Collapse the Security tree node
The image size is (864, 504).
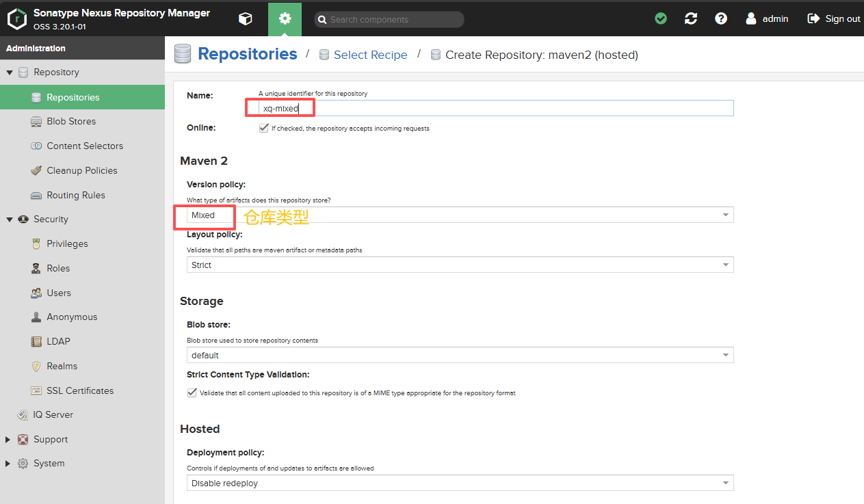tap(10, 220)
